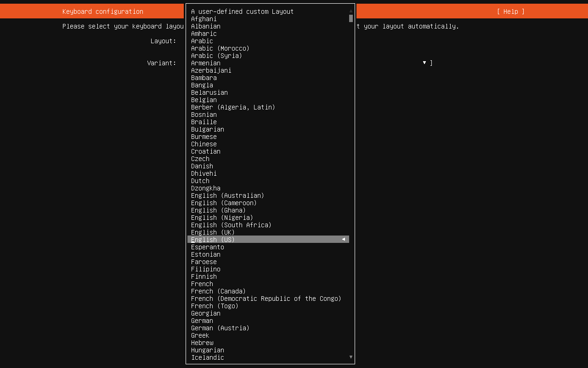Open the Variant dropdown arrow
Screen dimensions: 588x368
coord(424,63)
